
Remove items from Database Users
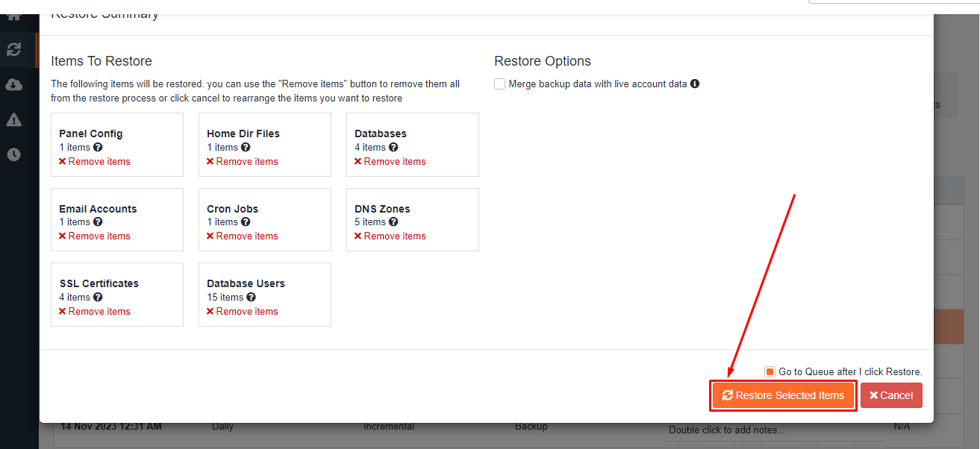point(243,311)
